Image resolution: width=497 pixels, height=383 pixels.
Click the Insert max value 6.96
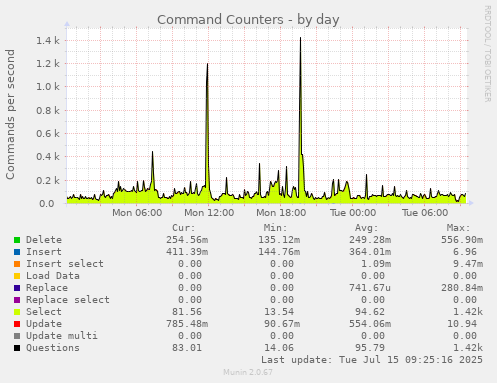465,252
